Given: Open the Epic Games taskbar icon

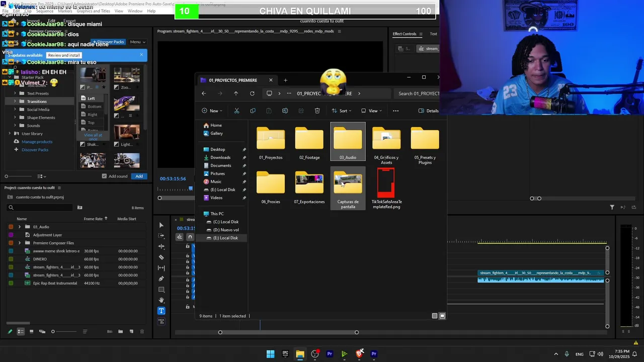Looking at the screenshot, I should [x=285, y=354].
